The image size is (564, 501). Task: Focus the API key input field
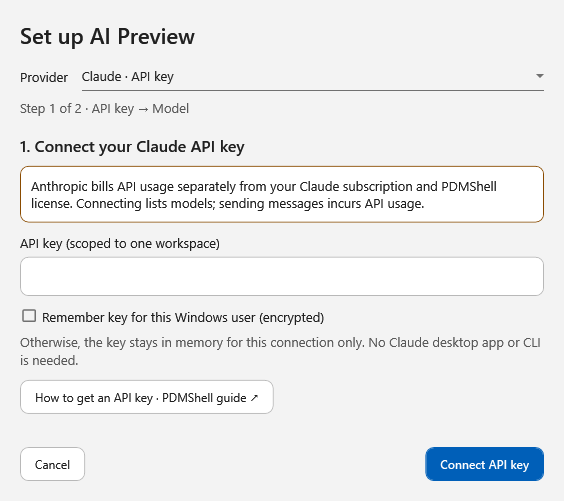pyautogui.click(x=282, y=276)
